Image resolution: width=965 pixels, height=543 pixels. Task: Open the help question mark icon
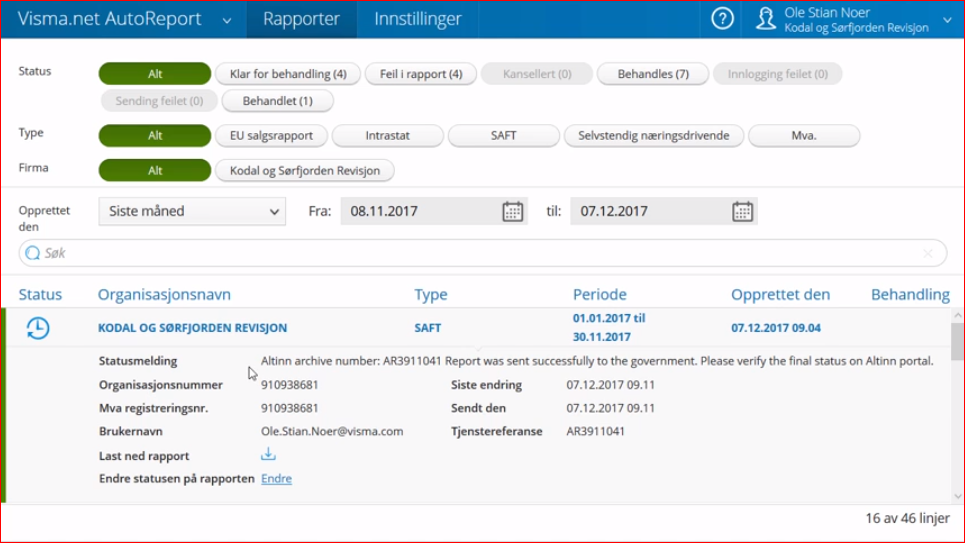click(x=722, y=18)
